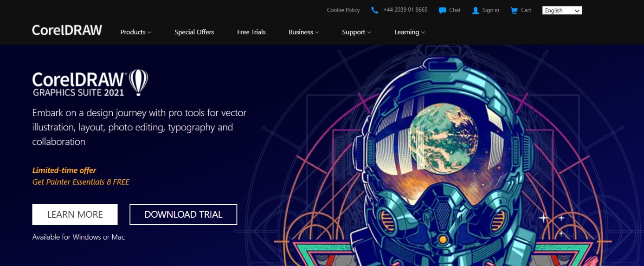
Task: Open the Cookie Policy link
Action: point(343,10)
